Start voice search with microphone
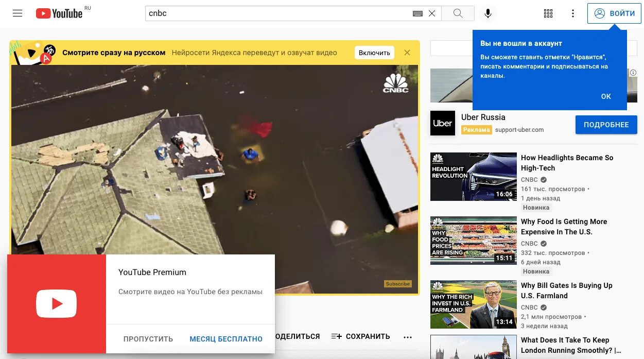 488,13
